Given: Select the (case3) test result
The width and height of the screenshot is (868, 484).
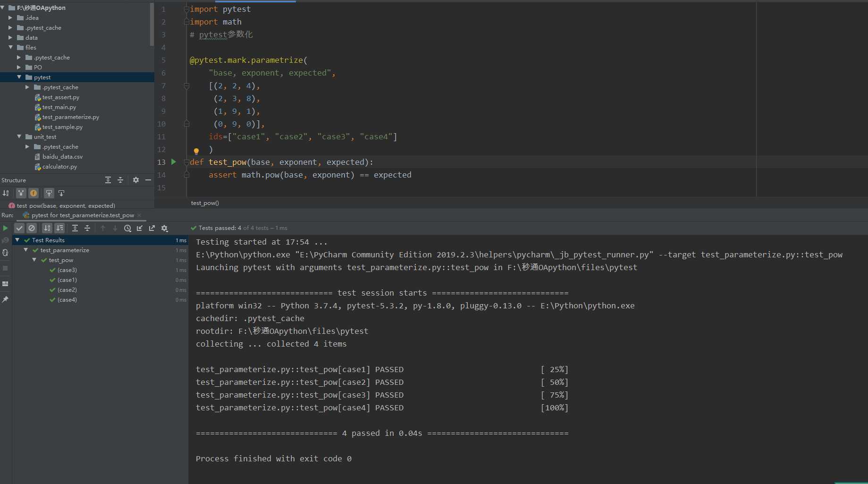Looking at the screenshot, I should coord(67,270).
